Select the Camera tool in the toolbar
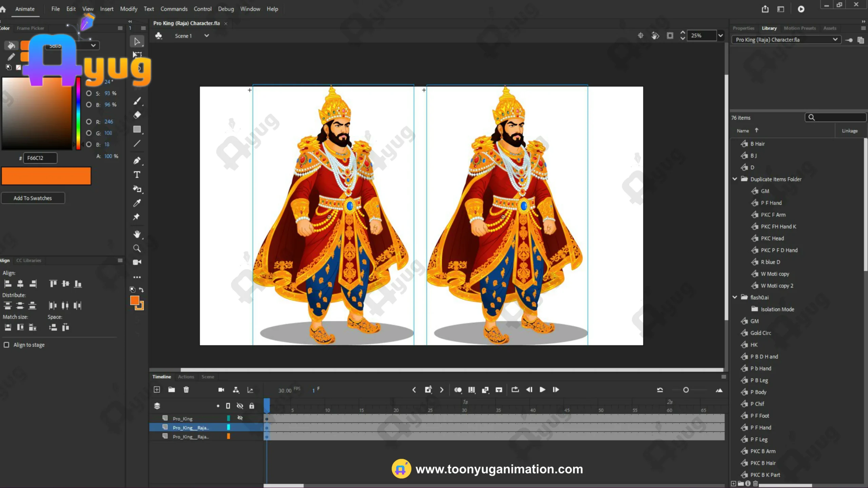This screenshot has height=488, width=868. pyautogui.click(x=137, y=262)
